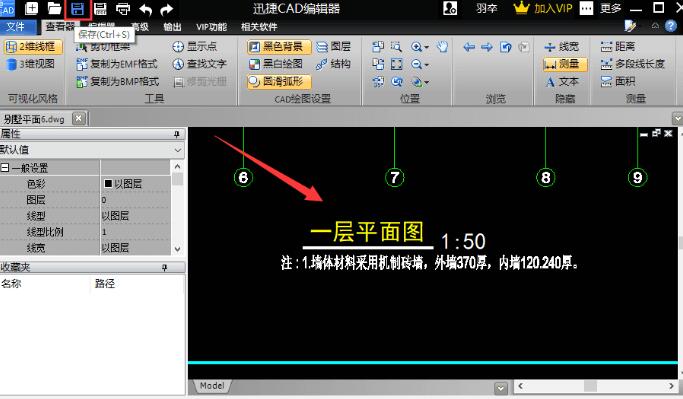Click the 色彩 color swatch value
The height and width of the screenshot is (399, 683).
(108, 183)
